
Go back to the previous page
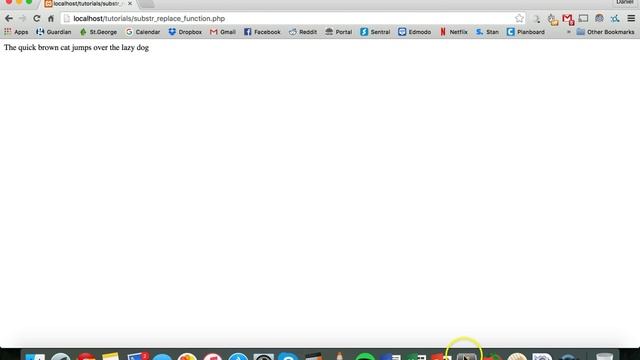[x=9, y=18]
